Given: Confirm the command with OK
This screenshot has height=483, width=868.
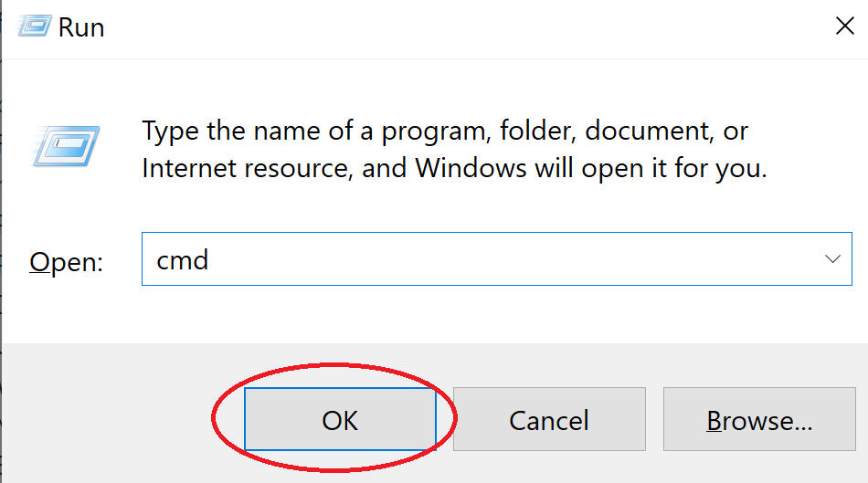Looking at the screenshot, I should coord(340,419).
